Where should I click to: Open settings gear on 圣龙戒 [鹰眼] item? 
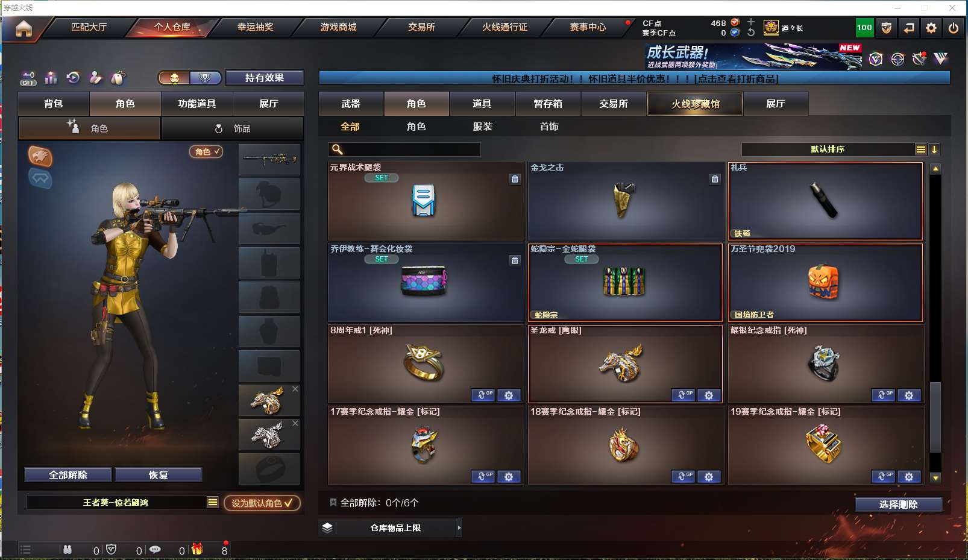click(x=709, y=395)
